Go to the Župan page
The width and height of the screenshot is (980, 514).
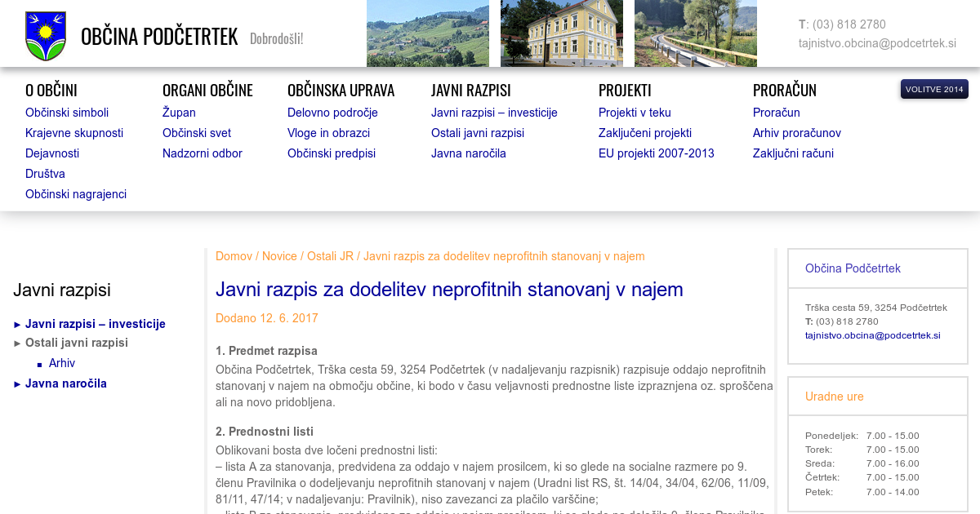[179, 113]
